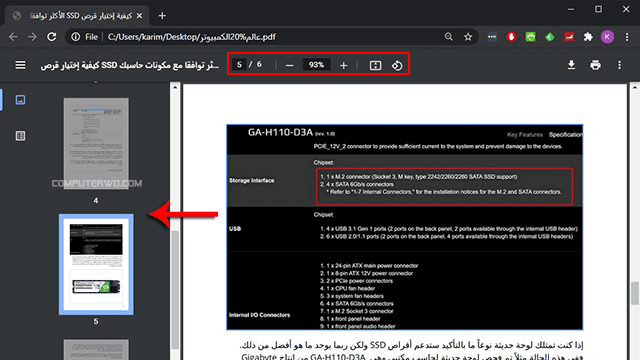640x360 pixels.
Task: Select the SSD PDF browser tab
Action: [78, 16]
